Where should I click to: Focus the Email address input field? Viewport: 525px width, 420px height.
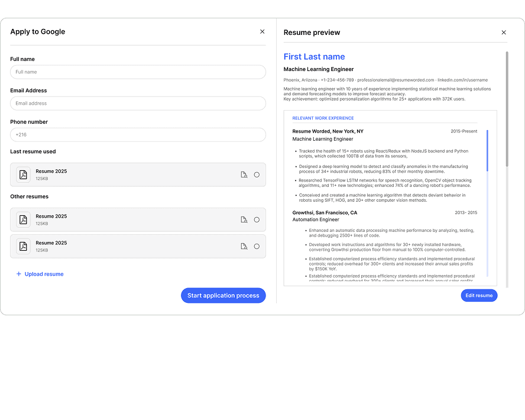pyautogui.click(x=138, y=104)
